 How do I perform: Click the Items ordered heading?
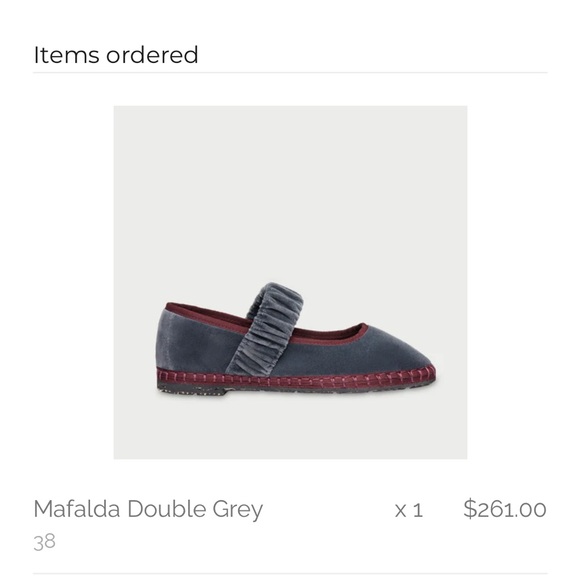coord(116,55)
